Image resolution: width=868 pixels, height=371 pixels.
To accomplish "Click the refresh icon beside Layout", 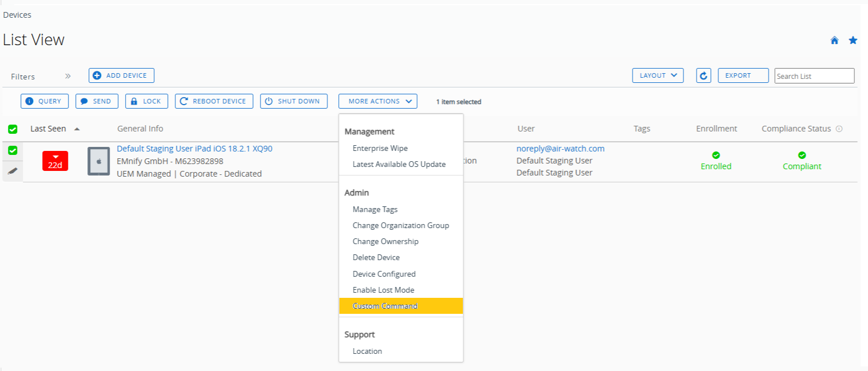I will (703, 75).
